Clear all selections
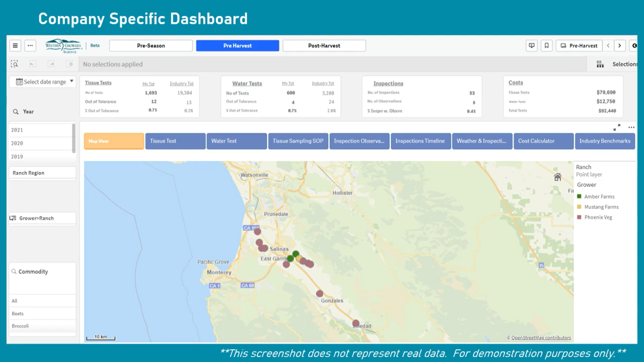The width and height of the screenshot is (644, 362). point(69,64)
